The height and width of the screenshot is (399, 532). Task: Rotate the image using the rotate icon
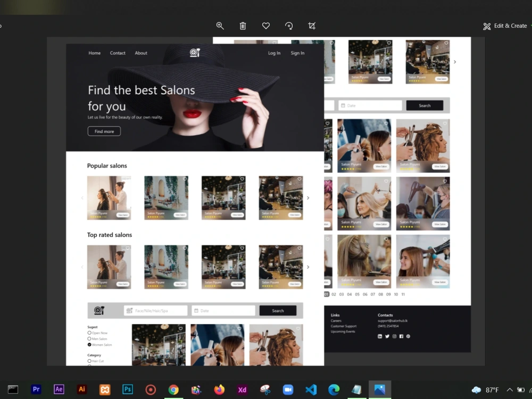[x=289, y=26]
